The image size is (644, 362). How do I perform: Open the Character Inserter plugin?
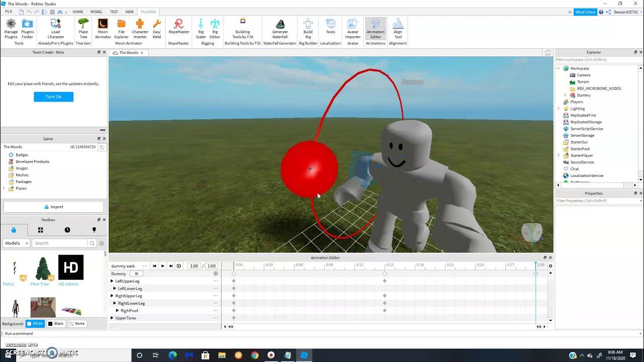click(140, 29)
